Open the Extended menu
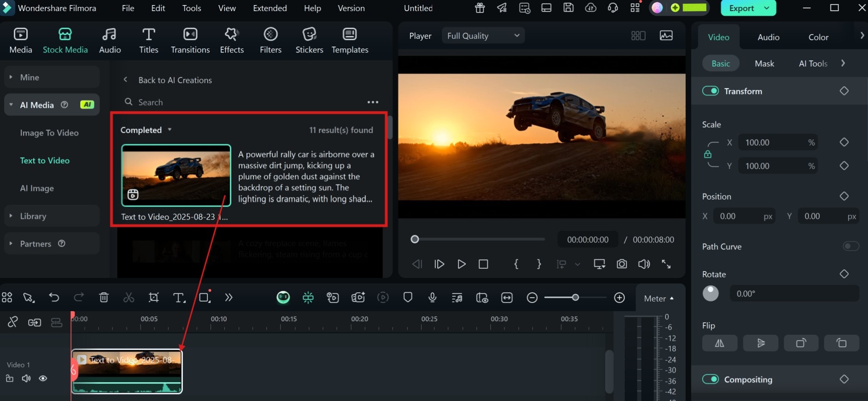Screen dimensions: 868x401 (x=270, y=8)
